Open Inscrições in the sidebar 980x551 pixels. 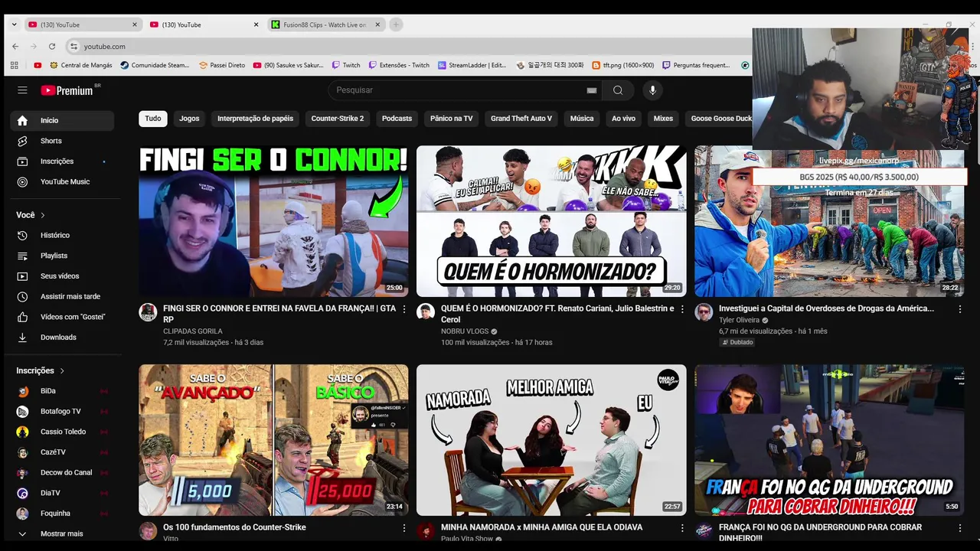coord(62,161)
